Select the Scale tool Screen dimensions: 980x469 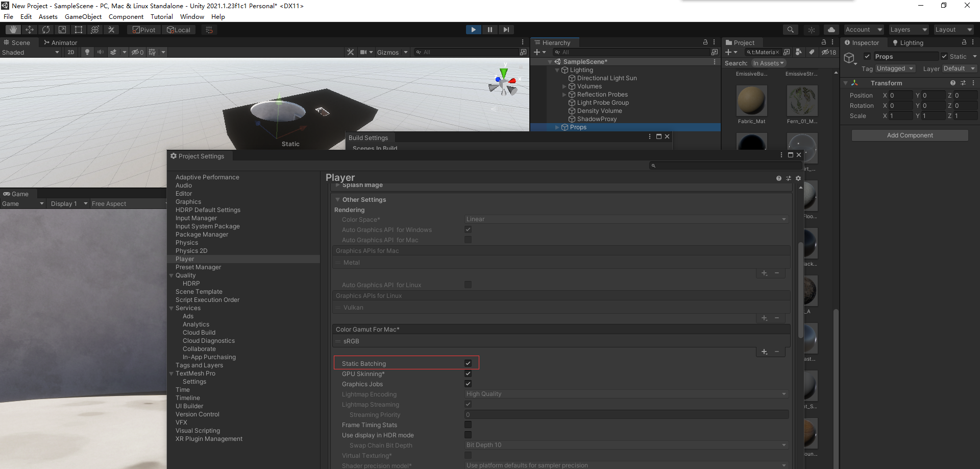pyautogui.click(x=62, y=30)
